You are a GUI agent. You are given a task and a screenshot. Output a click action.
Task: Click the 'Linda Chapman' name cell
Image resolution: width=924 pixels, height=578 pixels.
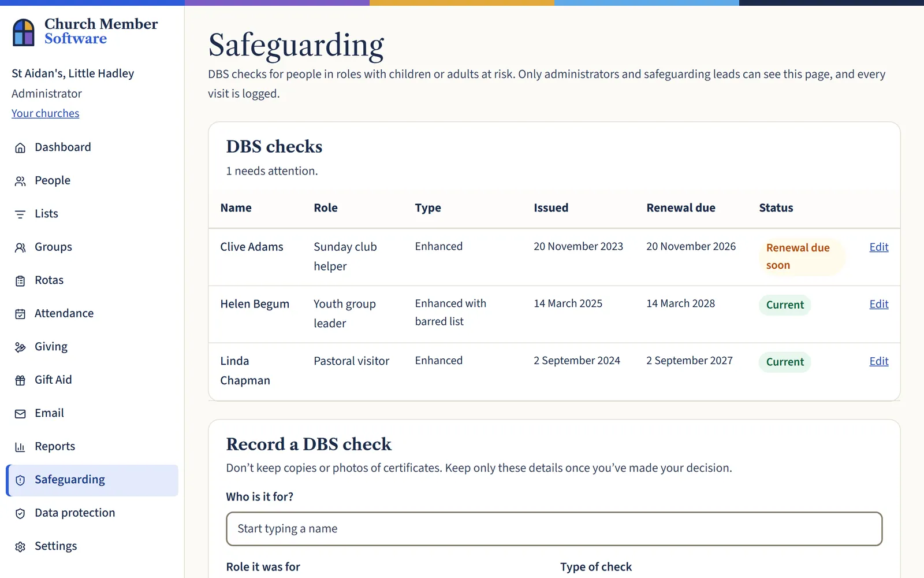[x=245, y=370]
